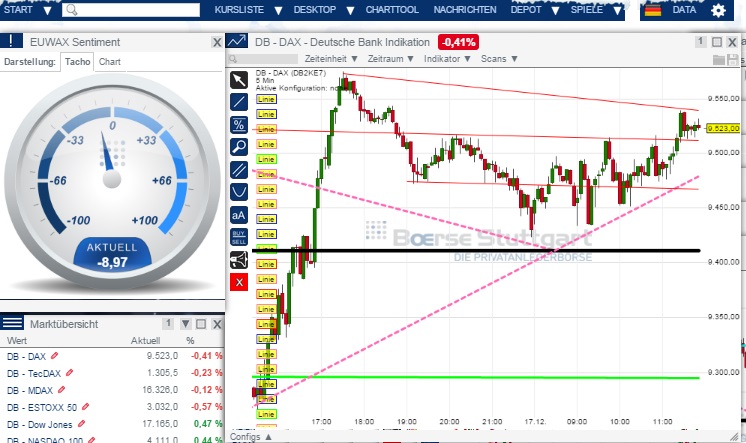Click the chart toolbar symbol search field
746x443 pixels.
pos(263,59)
